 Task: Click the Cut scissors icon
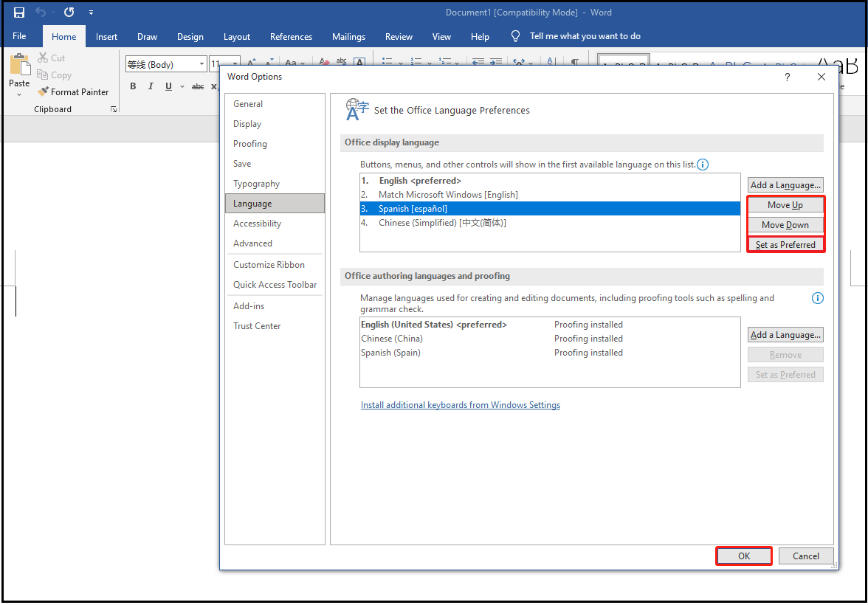43,58
